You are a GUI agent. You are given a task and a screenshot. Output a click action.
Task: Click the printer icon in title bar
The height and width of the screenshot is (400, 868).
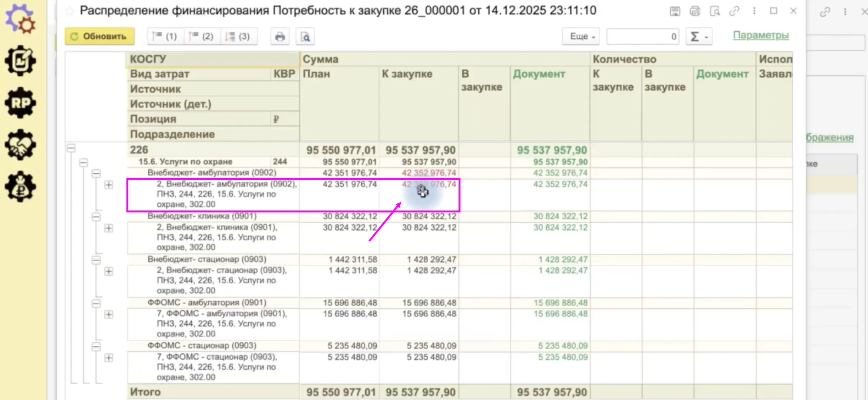tap(695, 11)
